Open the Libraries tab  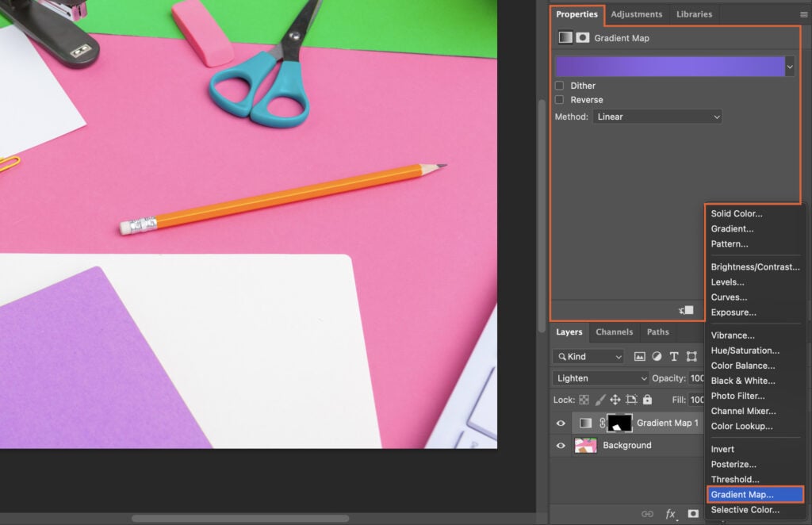coord(694,13)
